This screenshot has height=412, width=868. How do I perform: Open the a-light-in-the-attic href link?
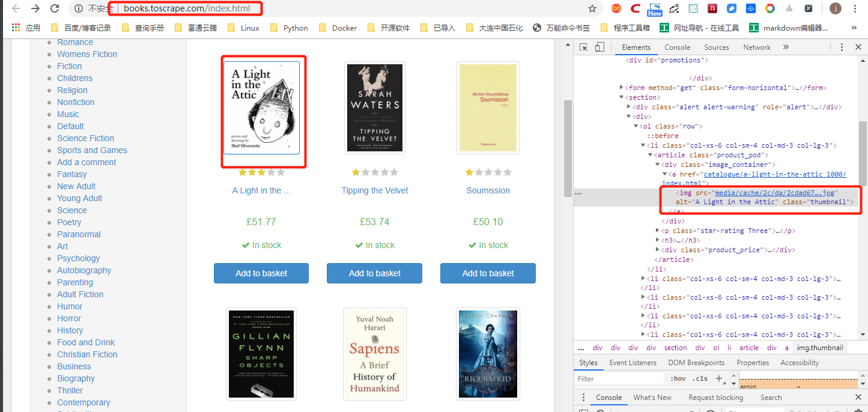pos(774,174)
